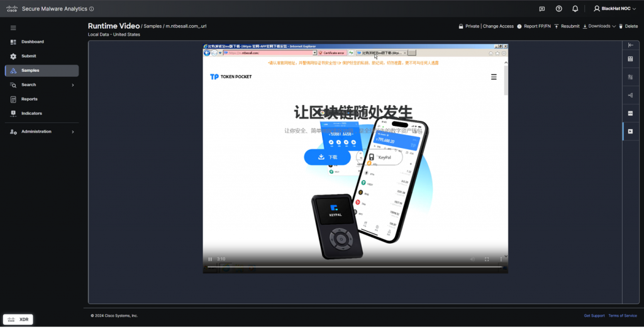Collapse the left navigation with hamburger icon
This screenshot has height=328, width=644.
pyautogui.click(x=13, y=28)
